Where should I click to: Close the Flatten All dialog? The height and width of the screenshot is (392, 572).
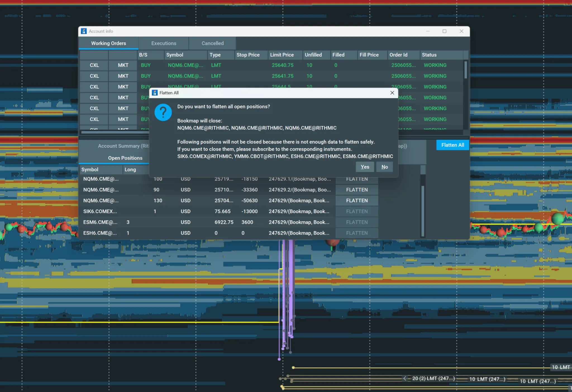(x=392, y=93)
